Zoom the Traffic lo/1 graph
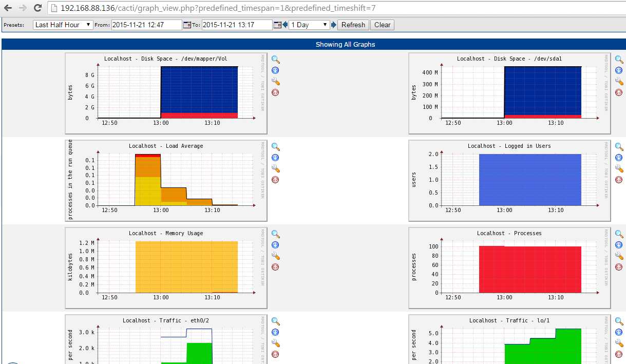626x364 pixels. pos(619,321)
